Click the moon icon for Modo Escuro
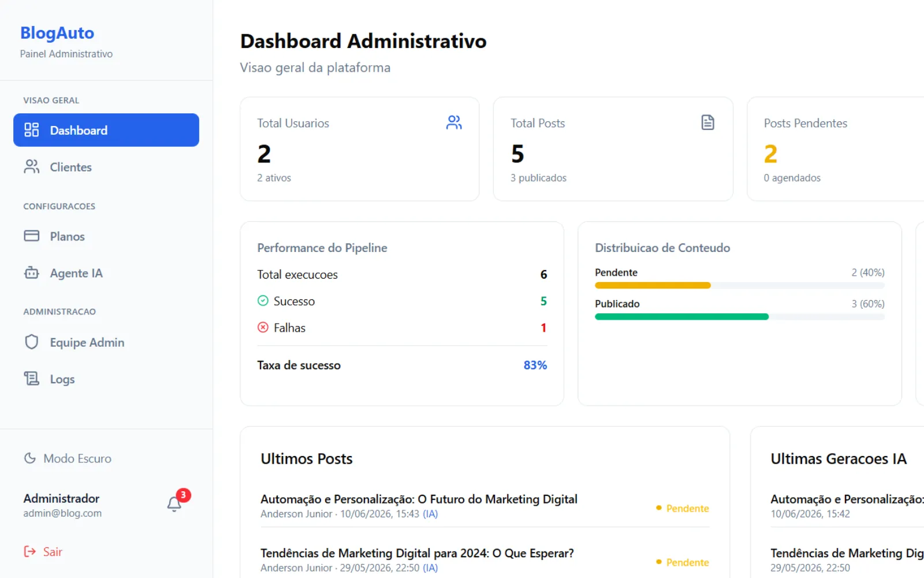924x578 pixels. [x=30, y=458]
